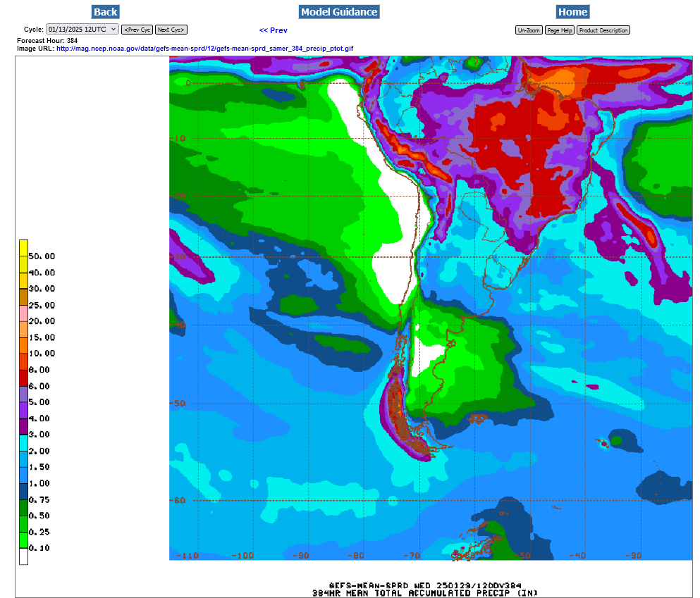The width and height of the screenshot is (700, 598).
Task: Go to the Home page
Action: 572,12
